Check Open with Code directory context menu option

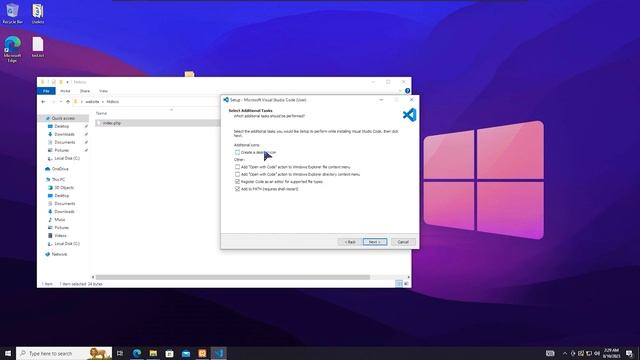tap(237, 174)
